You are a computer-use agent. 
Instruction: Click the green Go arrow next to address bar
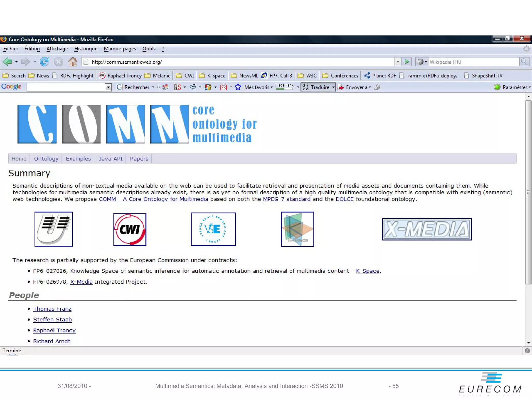(x=407, y=62)
